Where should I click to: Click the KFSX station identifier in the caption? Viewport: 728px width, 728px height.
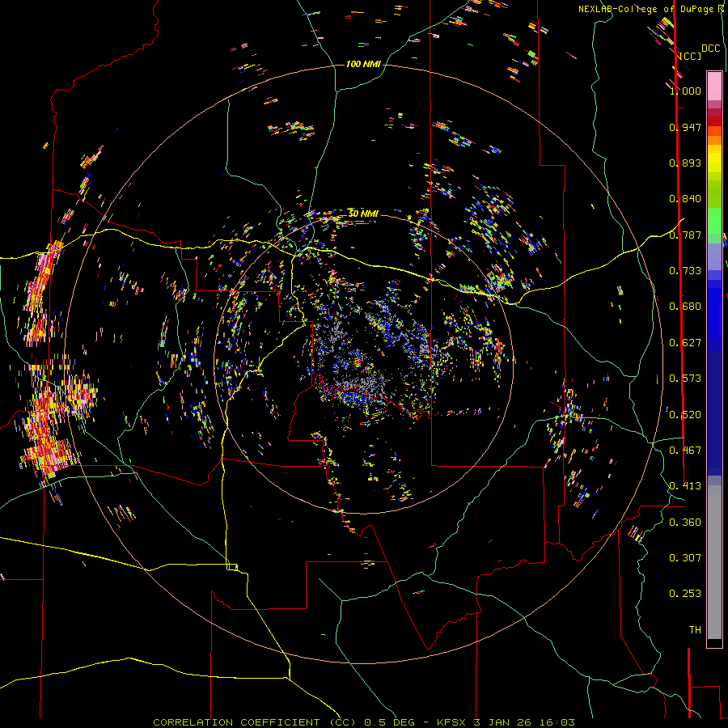point(451,722)
